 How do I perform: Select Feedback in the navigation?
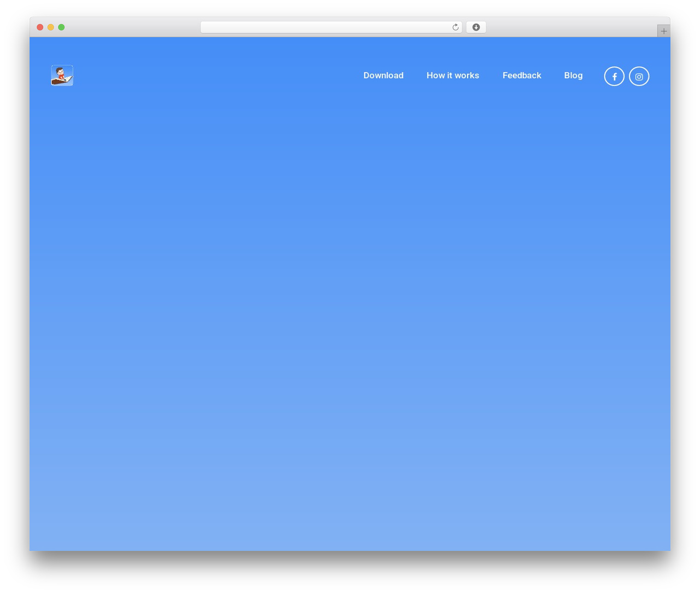tap(522, 75)
